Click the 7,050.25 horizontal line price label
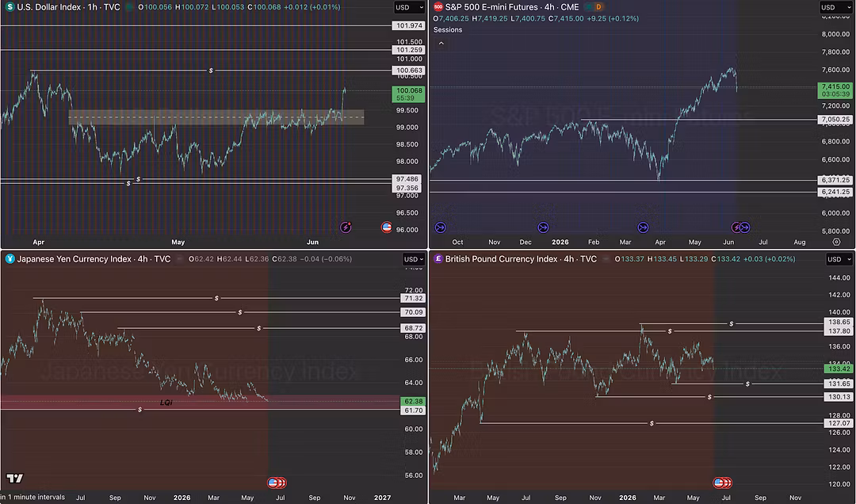Viewport: 856px width, 504px height. click(x=835, y=119)
